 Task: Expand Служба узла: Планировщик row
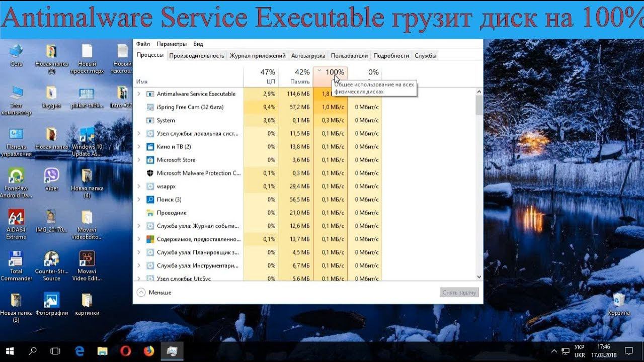(139, 252)
